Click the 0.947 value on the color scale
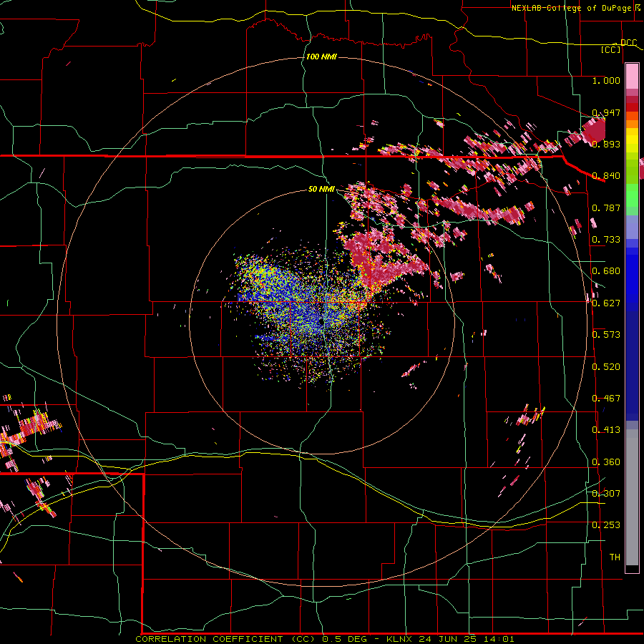This screenshot has width=644, height=644. 606,112
